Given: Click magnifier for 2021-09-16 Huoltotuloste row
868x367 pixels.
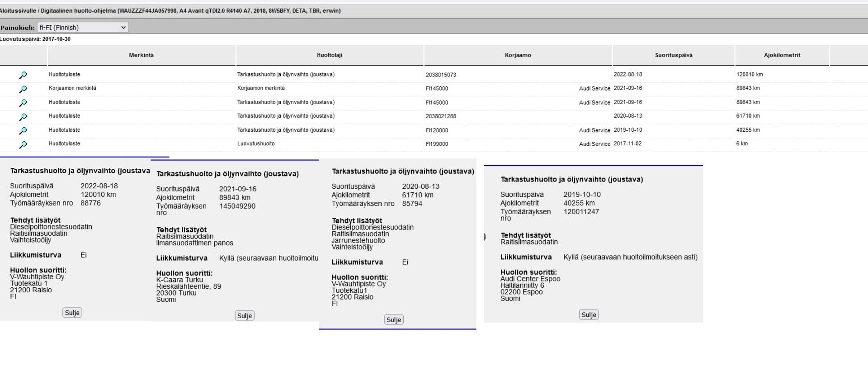Looking at the screenshot, I should (x=23, y=103).
